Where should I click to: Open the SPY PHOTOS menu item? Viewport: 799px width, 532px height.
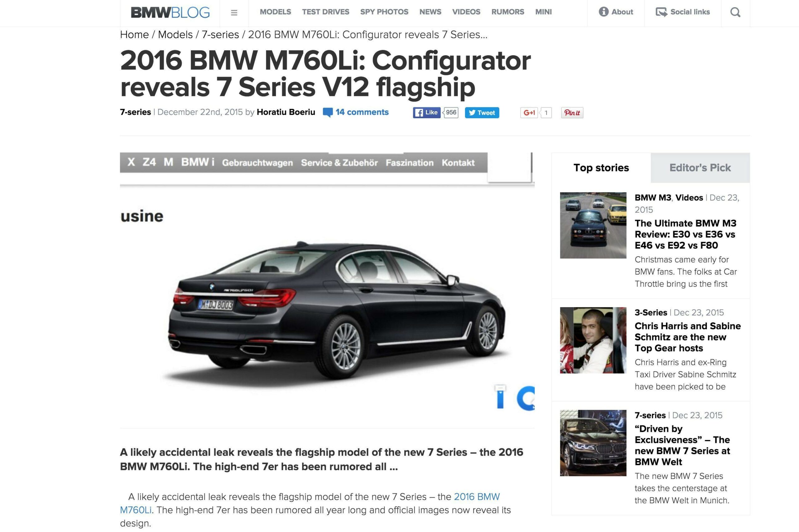(384, 12)
